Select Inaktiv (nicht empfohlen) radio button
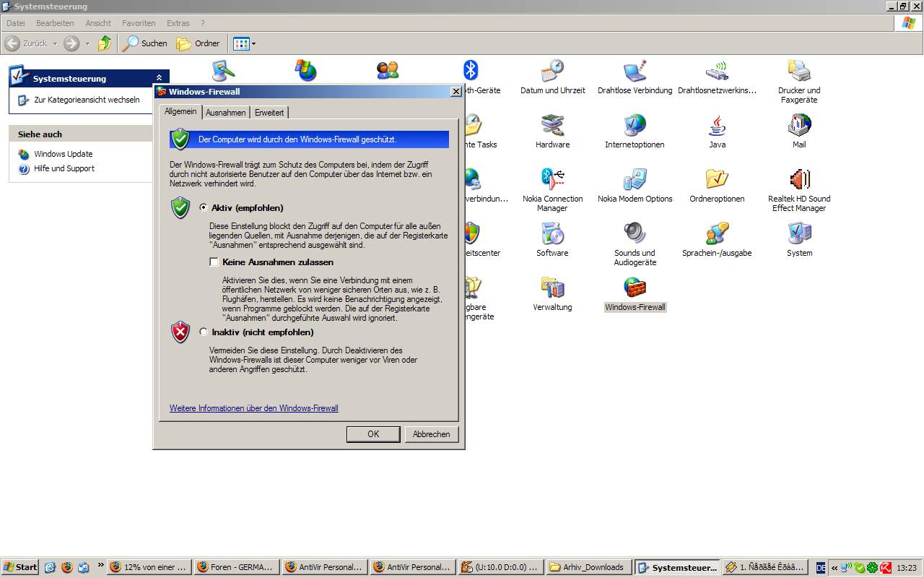Viewport: 924px width, 578px height. 204,332
